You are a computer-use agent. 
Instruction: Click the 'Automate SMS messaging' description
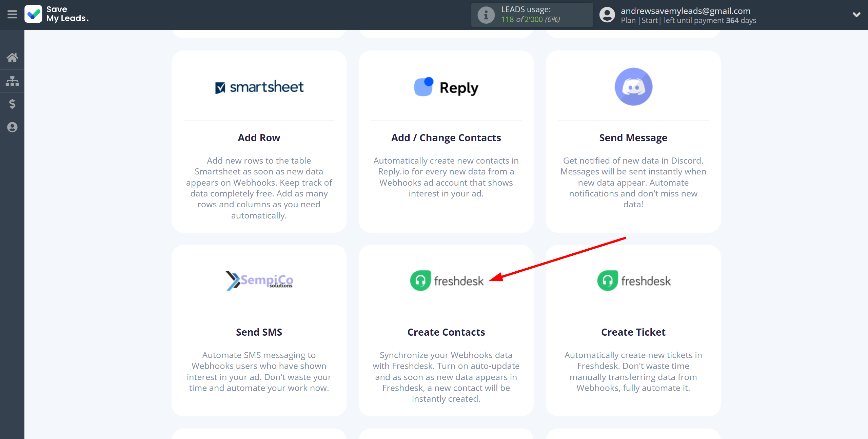259,372
